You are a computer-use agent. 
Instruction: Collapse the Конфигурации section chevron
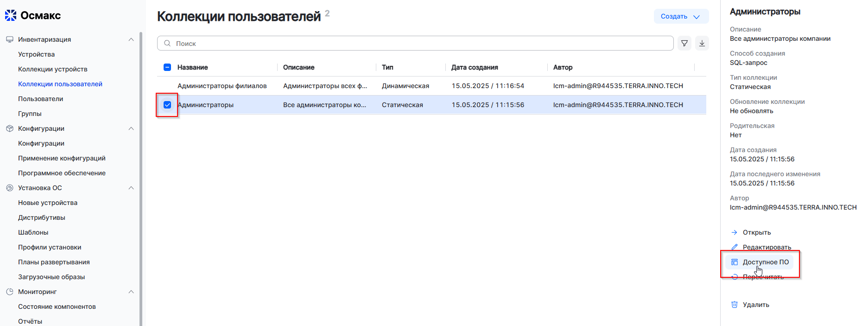(131, 128)
